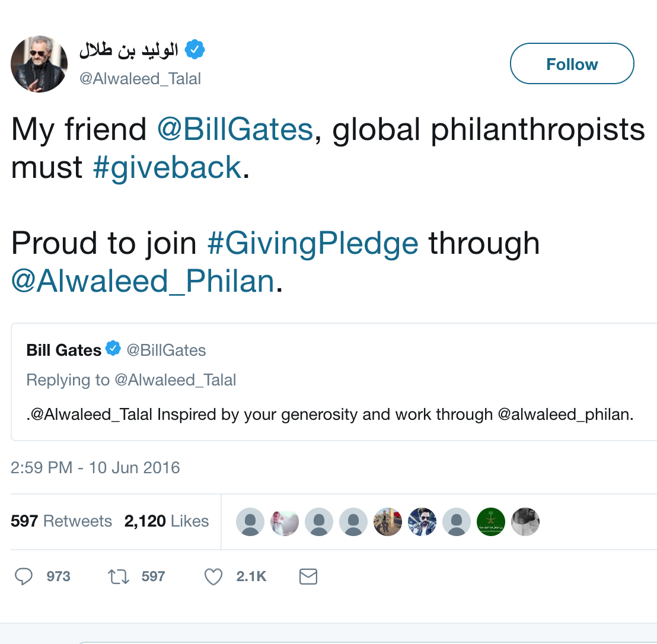Click the blue verified badge beside the Arabic name
The width and height of the screenshot is (657, 644).
tap(194, 50)
